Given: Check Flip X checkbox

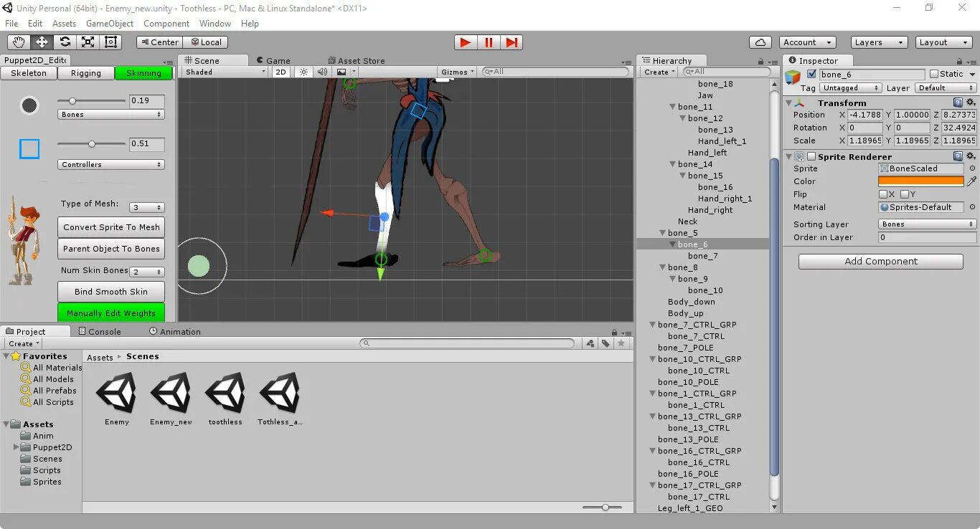Looking at the screenshot, I should tap(883, 194).
